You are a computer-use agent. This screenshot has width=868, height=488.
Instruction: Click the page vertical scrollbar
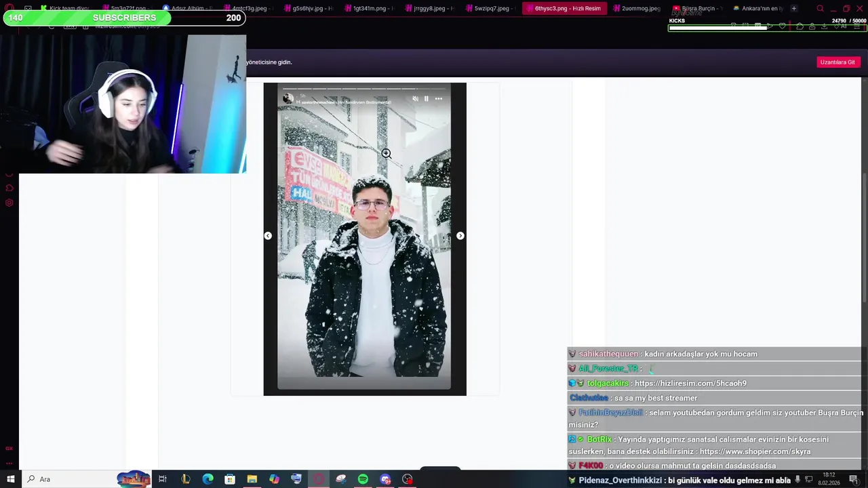(864, 237)
